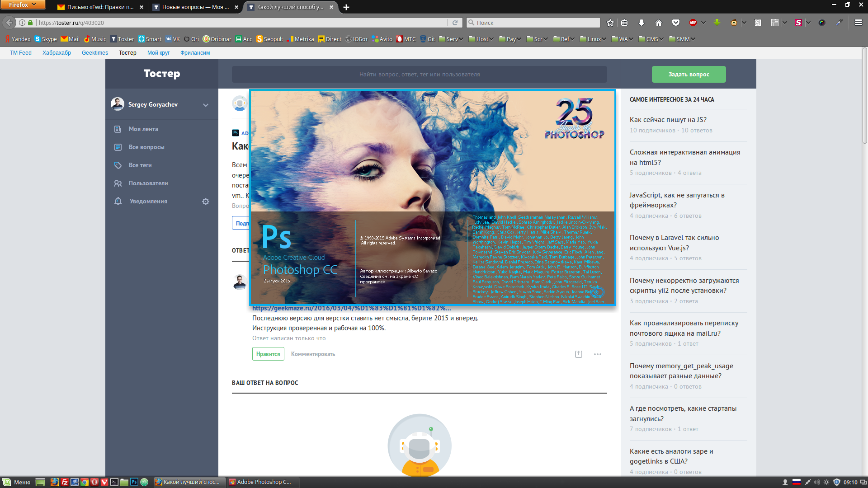Reload the page with the refresh icon
The image size is (868, 488).
pos(455,23)
